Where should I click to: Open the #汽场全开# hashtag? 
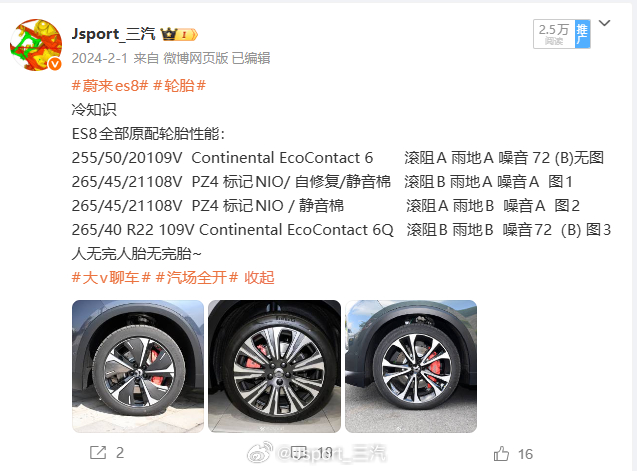click(x=197, y=278)
